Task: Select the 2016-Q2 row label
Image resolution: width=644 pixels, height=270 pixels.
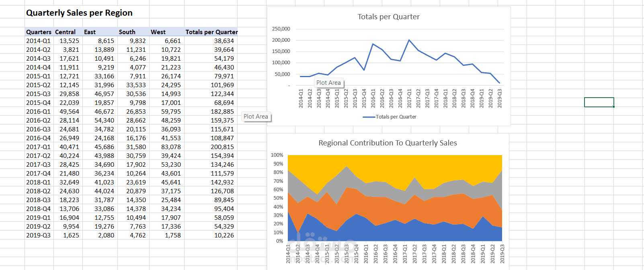Action: 38,121
